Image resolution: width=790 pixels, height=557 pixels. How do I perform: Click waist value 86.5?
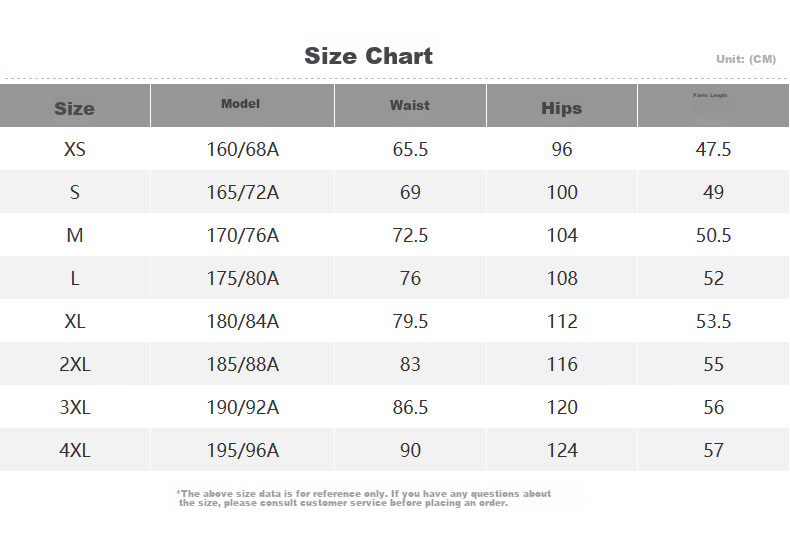(x=410, y=407)
